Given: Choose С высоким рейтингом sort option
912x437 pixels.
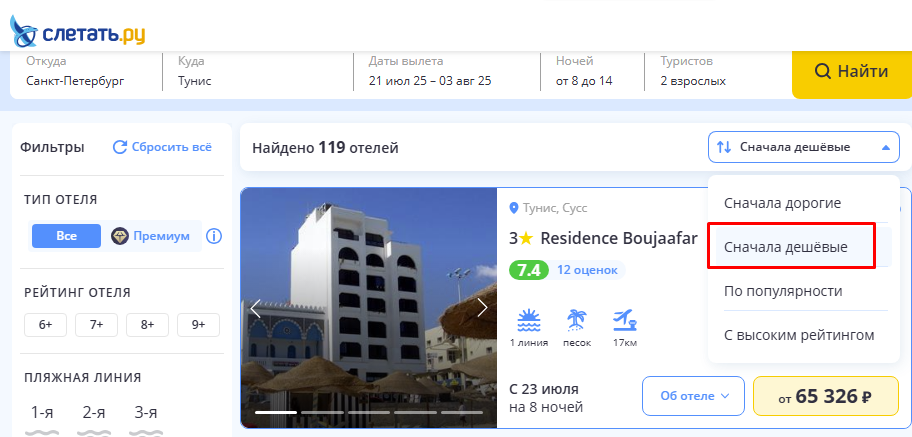Looking at the screenshot, I should (x=799, y=336).
